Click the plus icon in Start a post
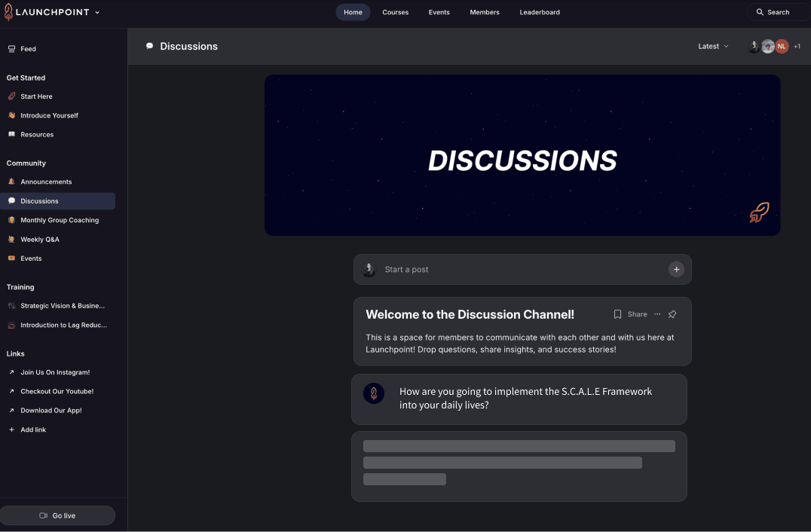This screenshot has width=811, height=532. (x=676, y=270)
